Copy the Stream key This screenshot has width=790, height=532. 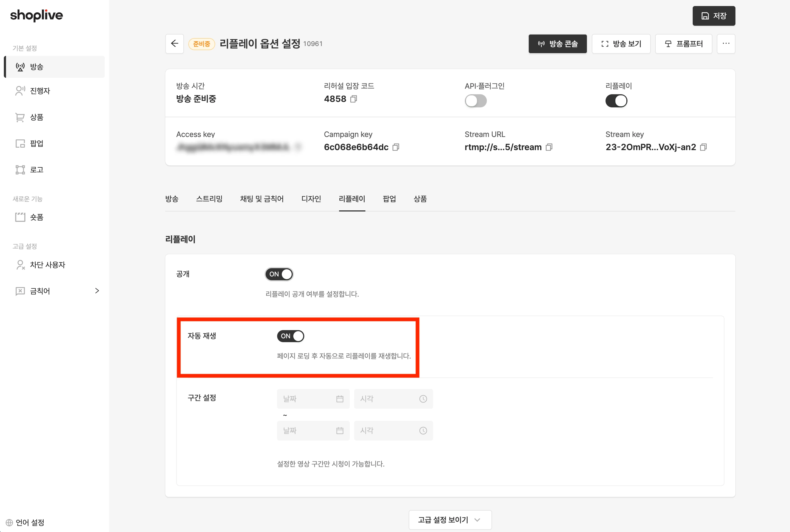pyautogui.click(x=703, y=147)
